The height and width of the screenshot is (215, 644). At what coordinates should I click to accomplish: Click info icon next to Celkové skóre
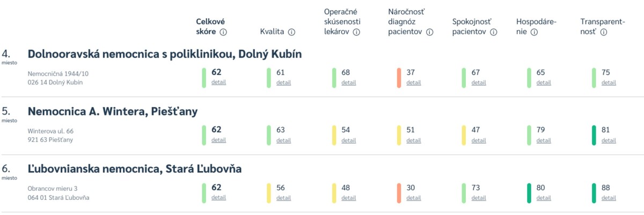[223, 32]
